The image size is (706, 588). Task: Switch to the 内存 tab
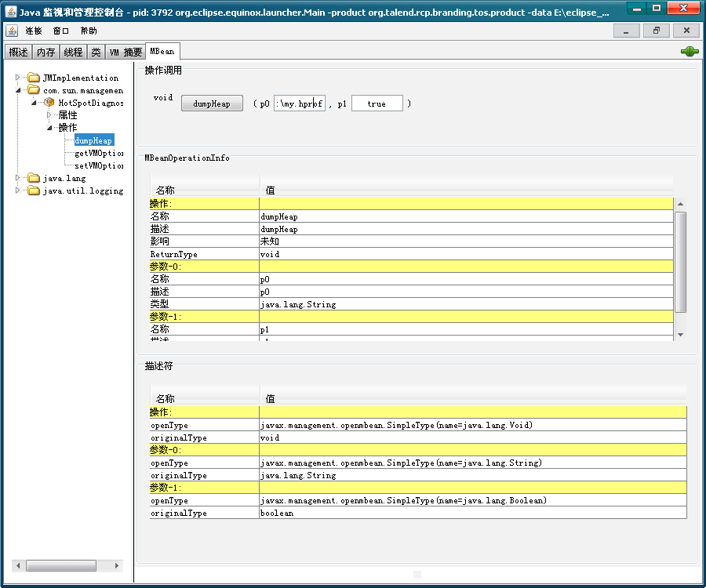tap(46, 52)
